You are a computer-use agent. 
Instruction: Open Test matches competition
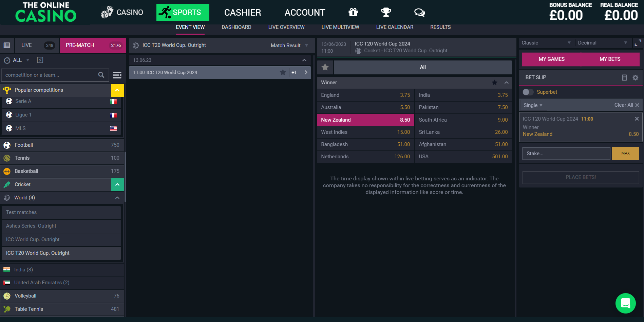(x=61, y=212)
